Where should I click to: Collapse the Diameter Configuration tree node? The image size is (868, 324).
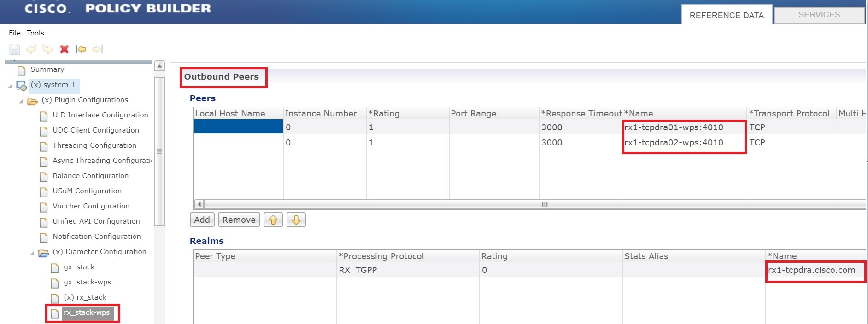pos(32,253)
